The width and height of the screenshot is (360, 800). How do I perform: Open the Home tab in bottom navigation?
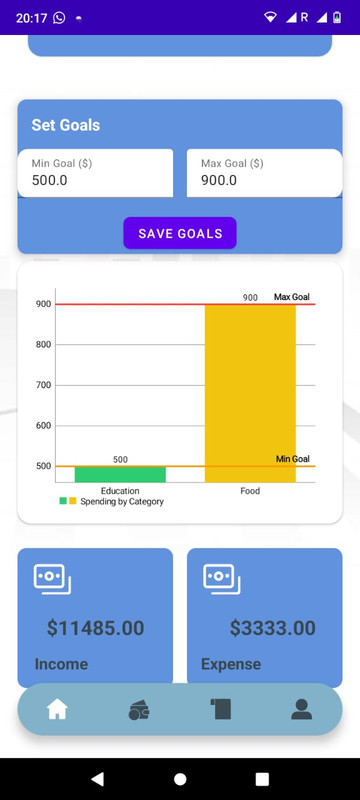pyautogui.click(x=57, y=709)
